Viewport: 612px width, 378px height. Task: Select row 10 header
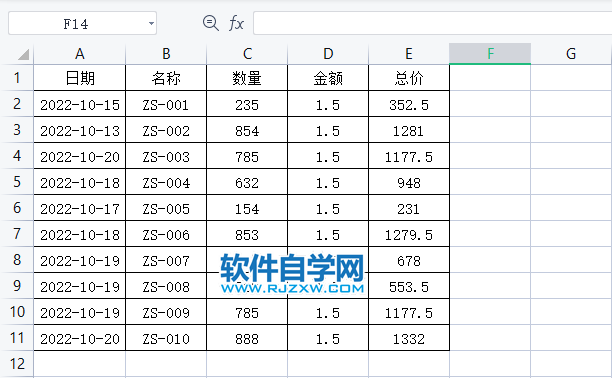(x=17, y=312)
